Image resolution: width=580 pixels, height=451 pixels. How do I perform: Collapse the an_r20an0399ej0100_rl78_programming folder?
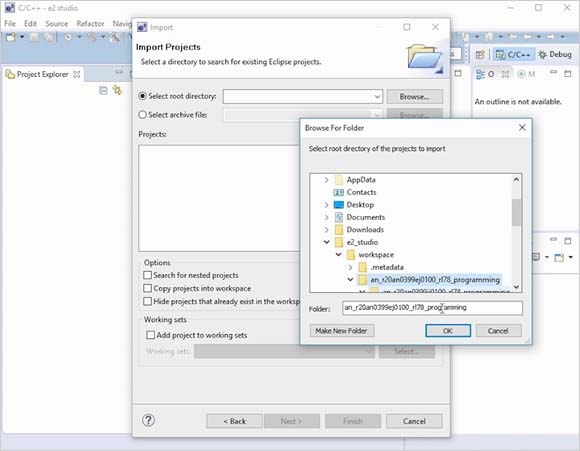[x=350, y=280]
